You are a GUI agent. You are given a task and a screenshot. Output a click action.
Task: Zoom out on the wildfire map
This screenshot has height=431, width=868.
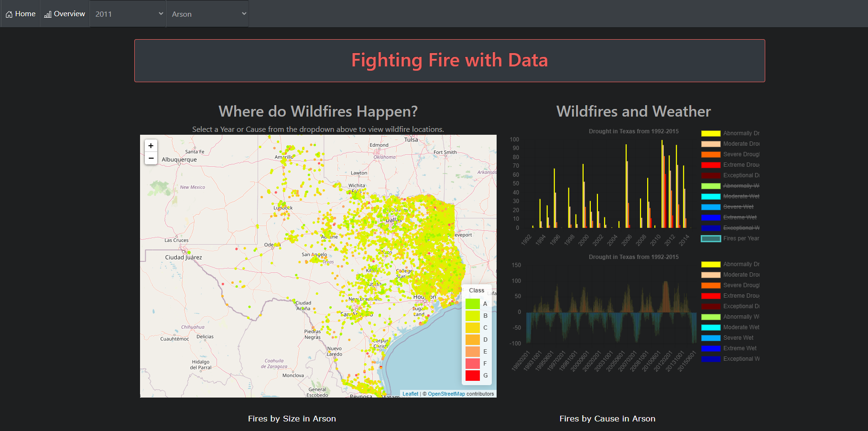pos(151,158)
